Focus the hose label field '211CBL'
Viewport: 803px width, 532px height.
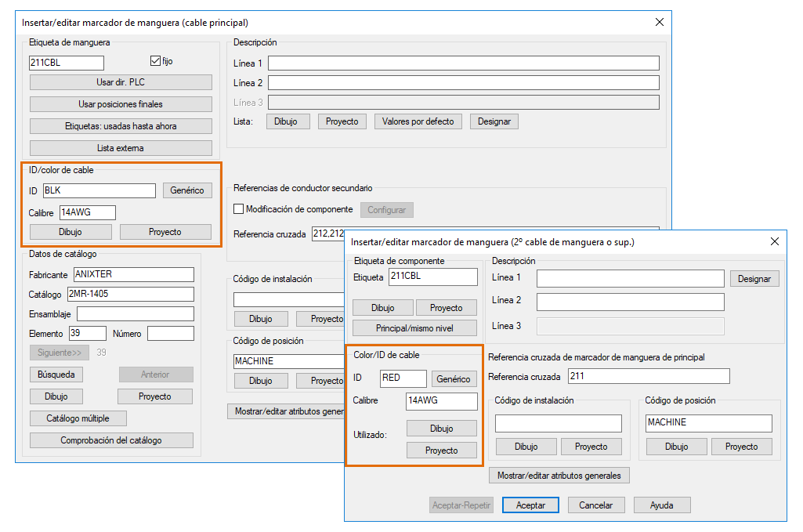(67, 63)
